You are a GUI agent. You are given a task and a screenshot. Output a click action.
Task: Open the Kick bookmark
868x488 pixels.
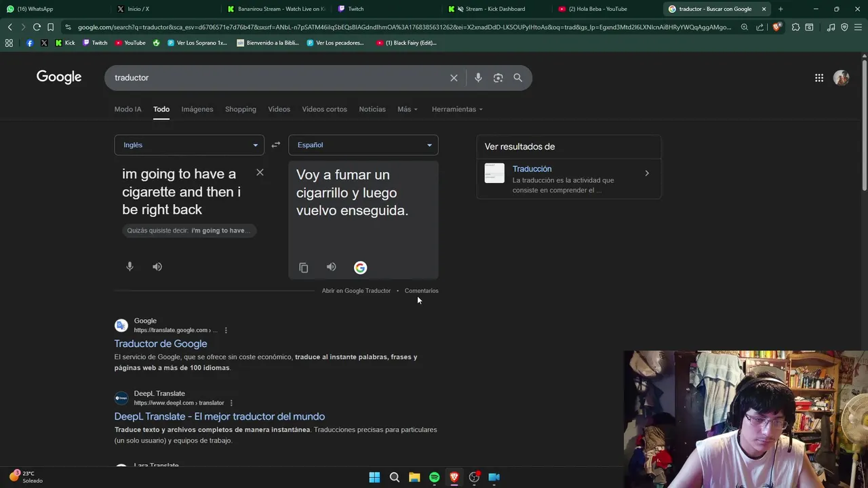[x=65, y=43]
